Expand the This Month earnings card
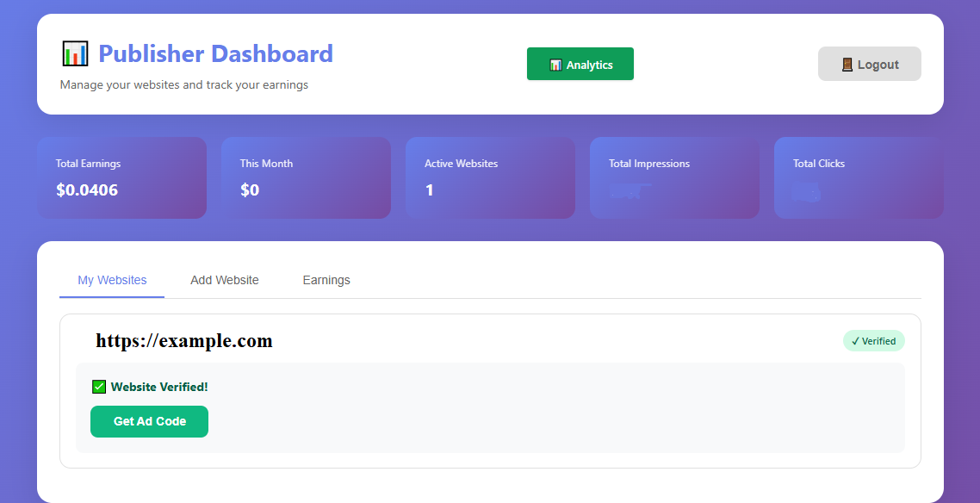980x503 pixels. coord(306,177)
